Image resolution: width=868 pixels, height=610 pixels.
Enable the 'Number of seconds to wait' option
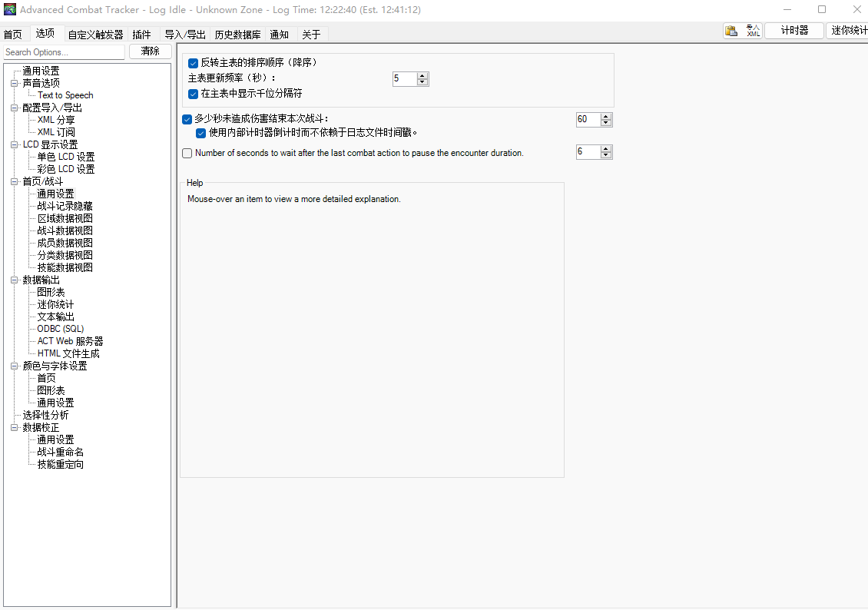click(x=187, y=153)
